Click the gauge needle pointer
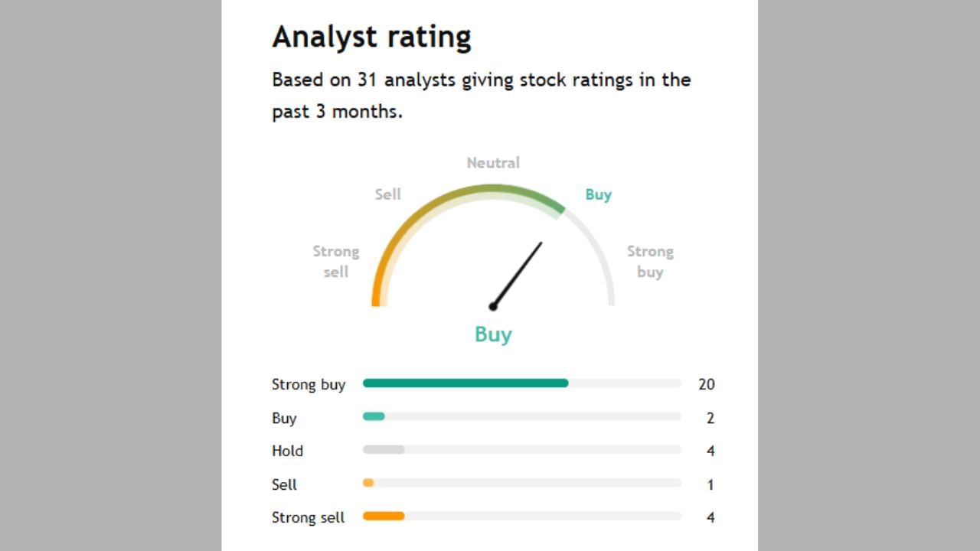The image size is (980, 551). [518, 273]
